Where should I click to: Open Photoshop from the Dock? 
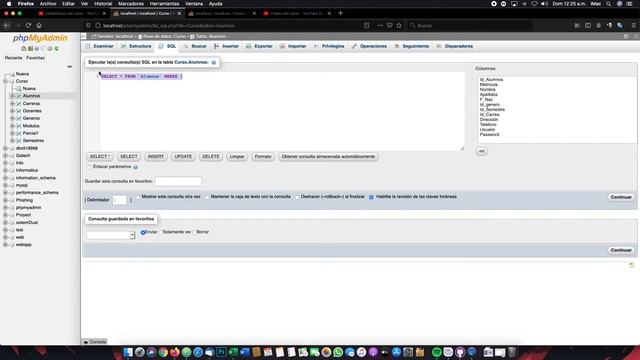point(222,352)
